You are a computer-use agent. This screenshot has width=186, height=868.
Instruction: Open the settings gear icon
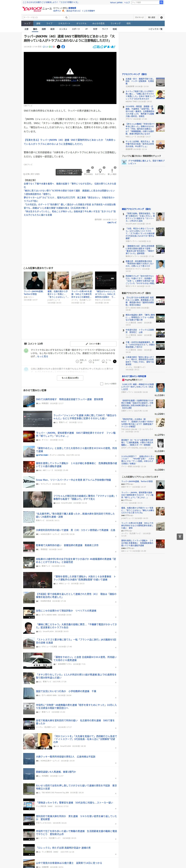point(161,18)
